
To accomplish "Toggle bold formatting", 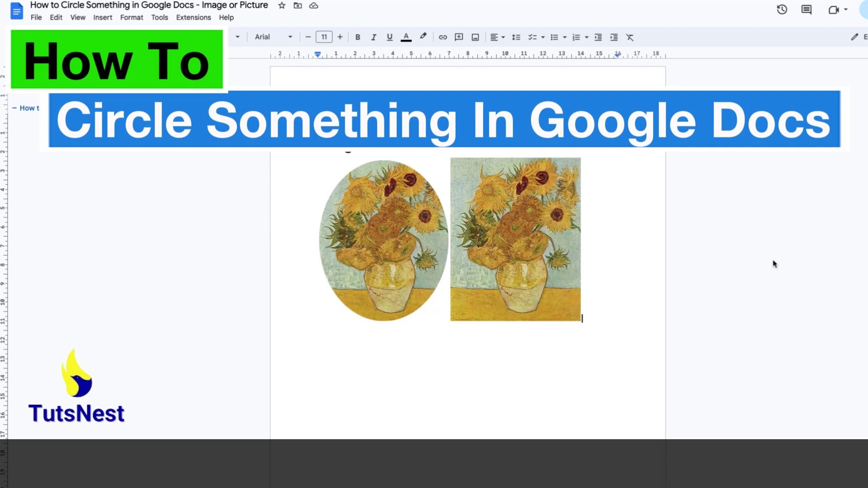I will [x=358, y=37].
